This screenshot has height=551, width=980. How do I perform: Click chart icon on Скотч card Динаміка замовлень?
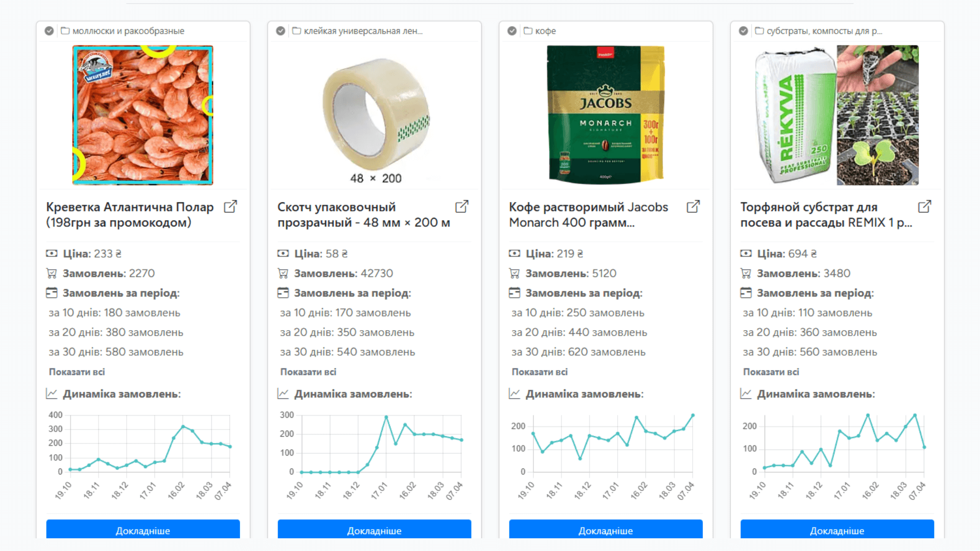[283, 394]
